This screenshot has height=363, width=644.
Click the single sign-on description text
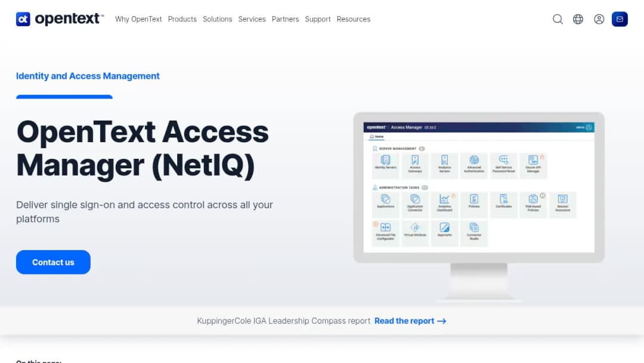pyautogui.click(x=144, y=212)
